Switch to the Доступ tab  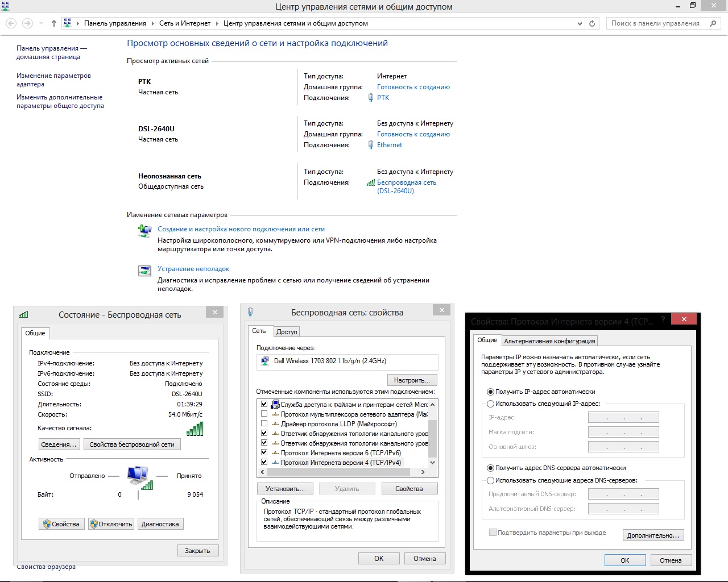(287, 332)
